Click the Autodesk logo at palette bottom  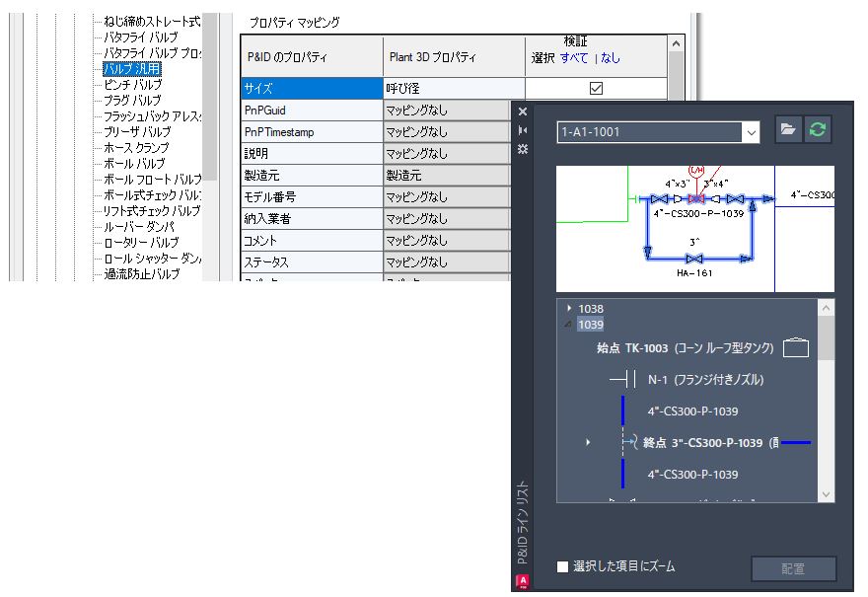[523, 582]
